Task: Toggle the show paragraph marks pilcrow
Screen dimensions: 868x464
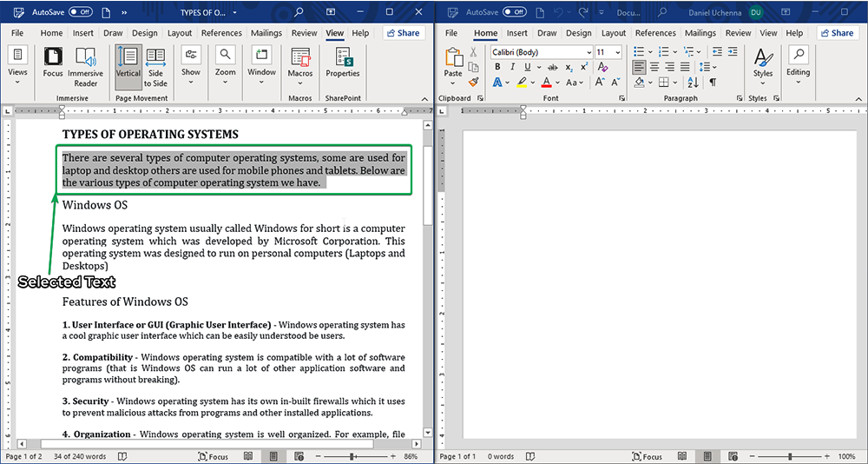Action: click(712, 83)
